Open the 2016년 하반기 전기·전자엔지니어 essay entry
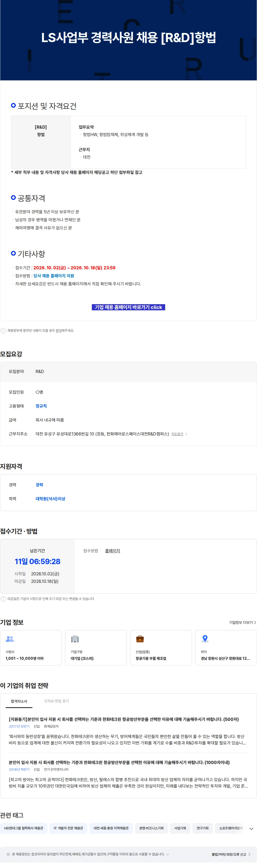Image resolution: width=257 pixels, height=868 pixels. pos(128,774)
